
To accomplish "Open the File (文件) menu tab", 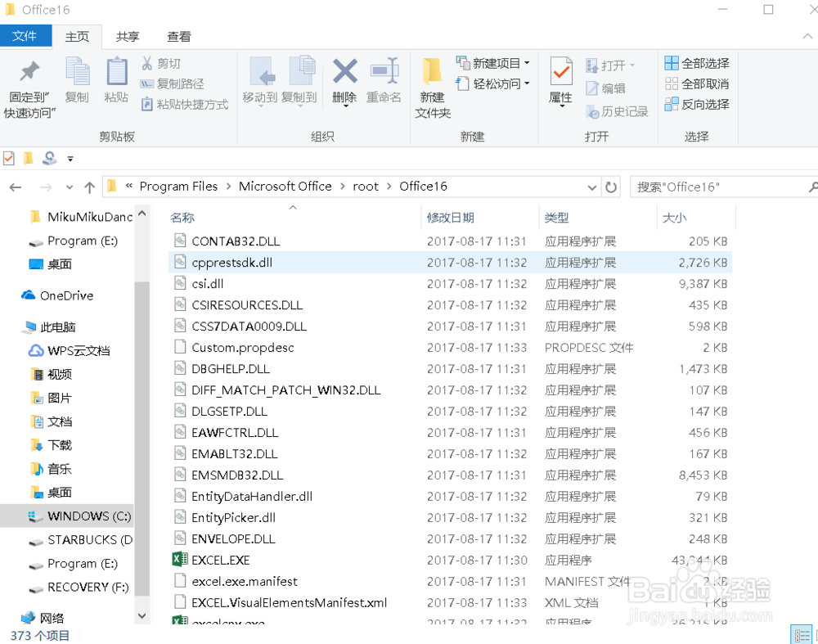I will [25, 36].
